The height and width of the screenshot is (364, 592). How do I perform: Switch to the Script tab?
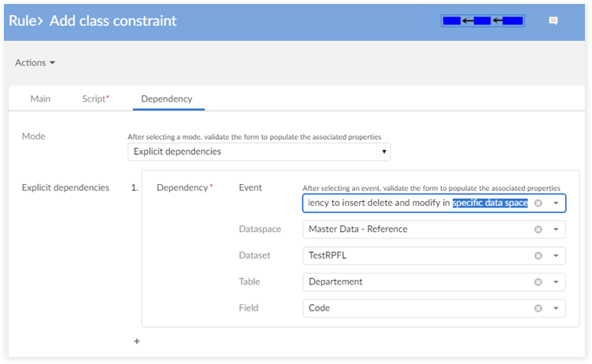click(95, 98)
